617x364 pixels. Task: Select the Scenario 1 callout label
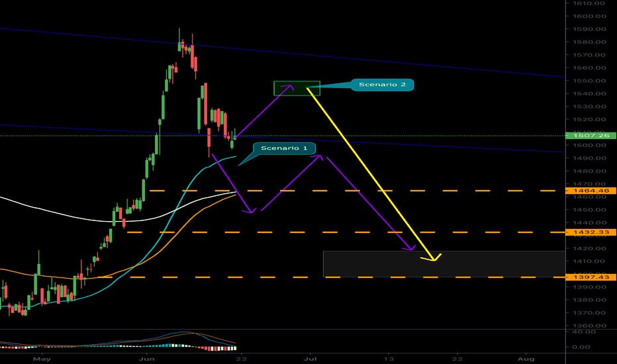pos(284,148)
